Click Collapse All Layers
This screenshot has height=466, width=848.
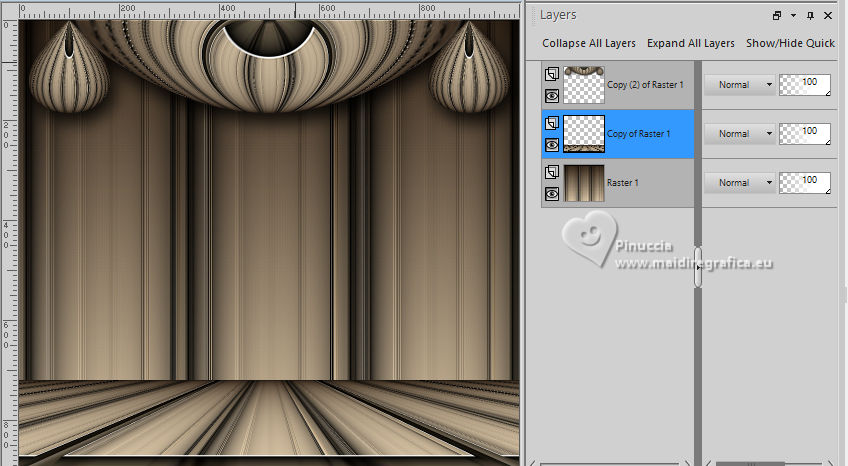coord(589,43)
